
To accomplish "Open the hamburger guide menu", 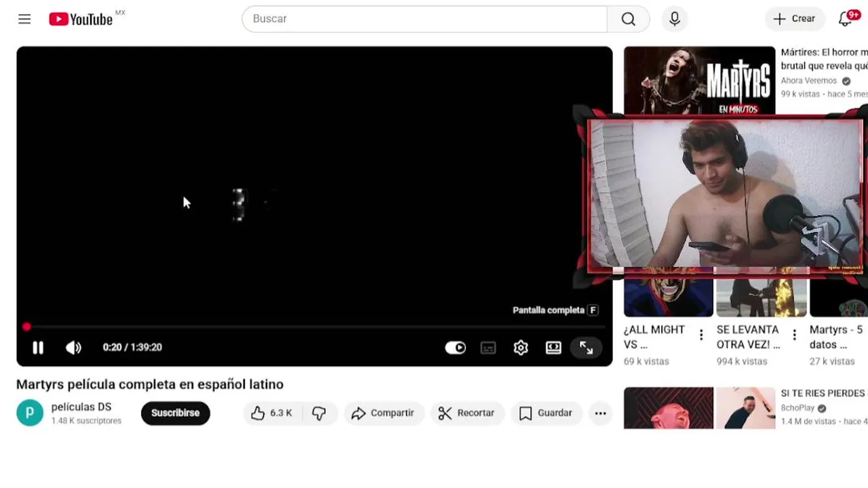I will click(x=24, y=19).
